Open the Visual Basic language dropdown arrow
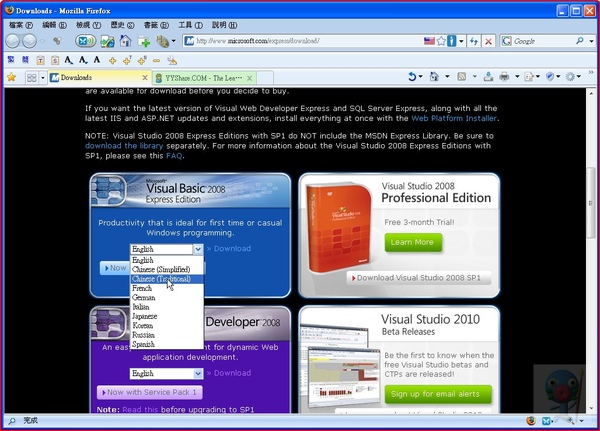Screen dimensions: 600x431 [198, 249]
